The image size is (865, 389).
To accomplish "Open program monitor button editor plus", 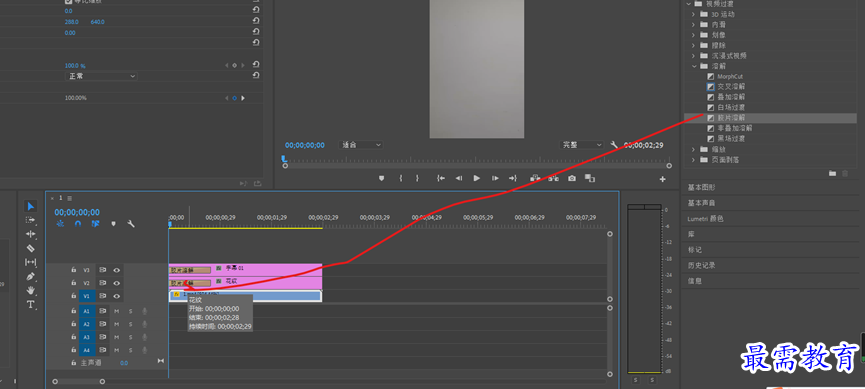I will [x=663, y=179].
